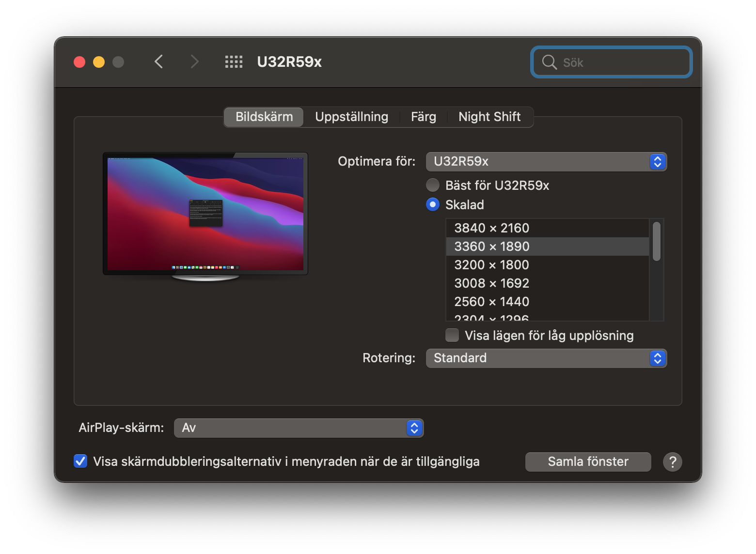This screenshot has height=554, width=756.
Task: Open Show All preferences grid icon
Action: (233, 62)
